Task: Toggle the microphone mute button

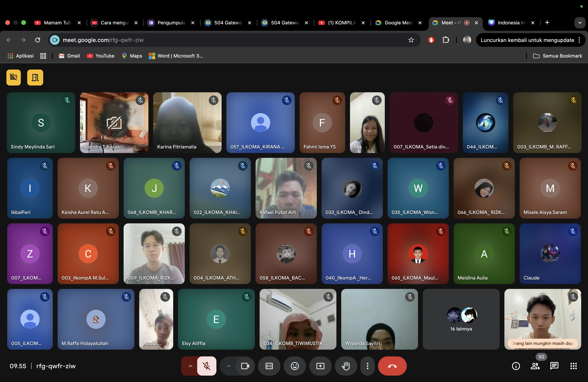Action: 207,366
